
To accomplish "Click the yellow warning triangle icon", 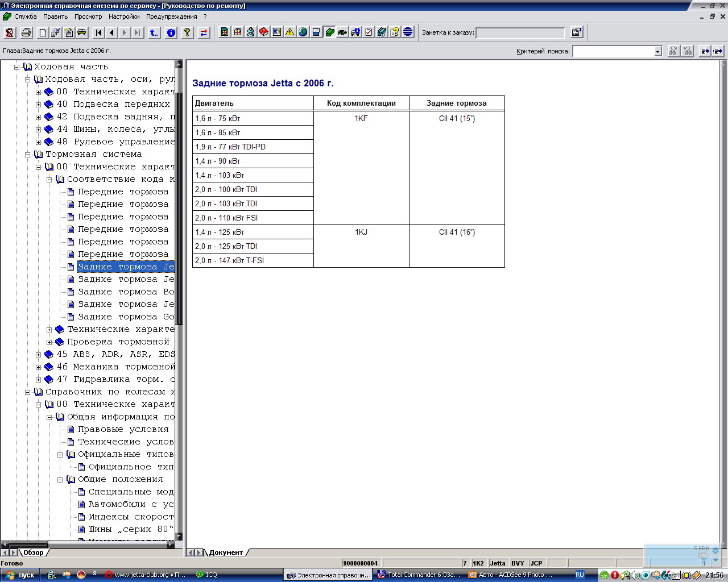I will click(290, 32).
